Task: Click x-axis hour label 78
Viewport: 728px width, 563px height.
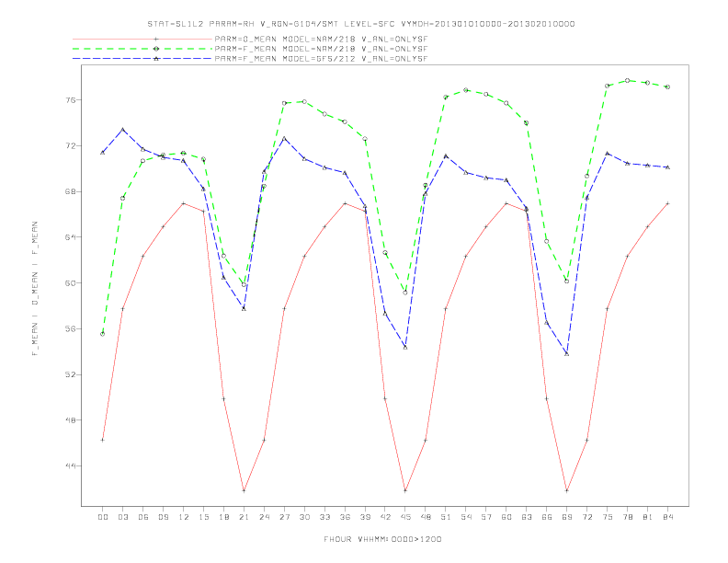Action: [627, 517]
